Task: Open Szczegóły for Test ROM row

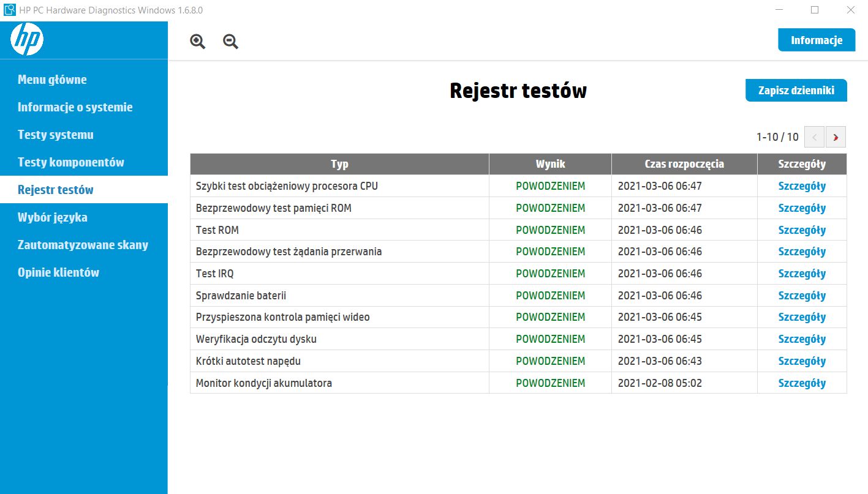Action: (802, 230)
